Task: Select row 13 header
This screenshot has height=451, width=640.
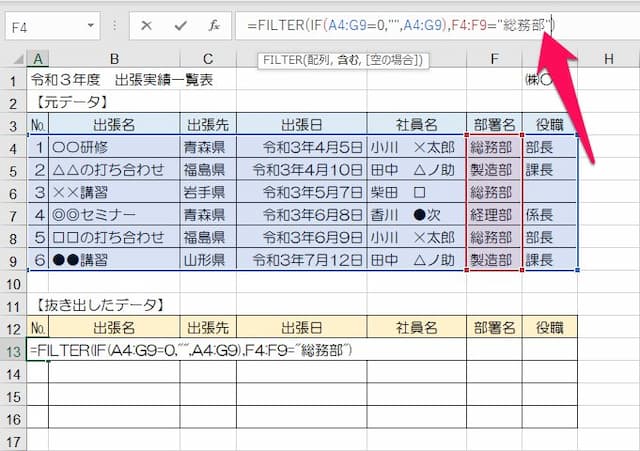Action: click(13, 351)
